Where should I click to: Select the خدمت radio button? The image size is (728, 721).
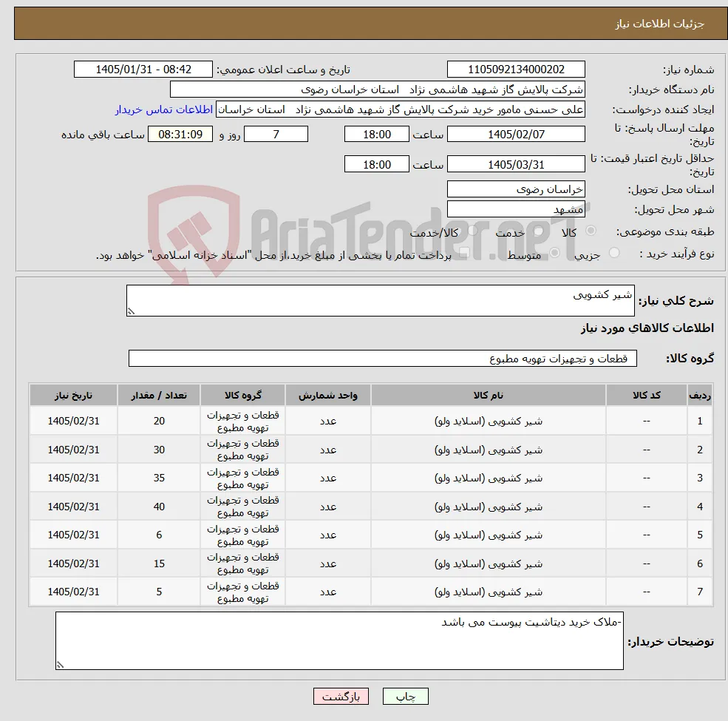click(539, 231)
